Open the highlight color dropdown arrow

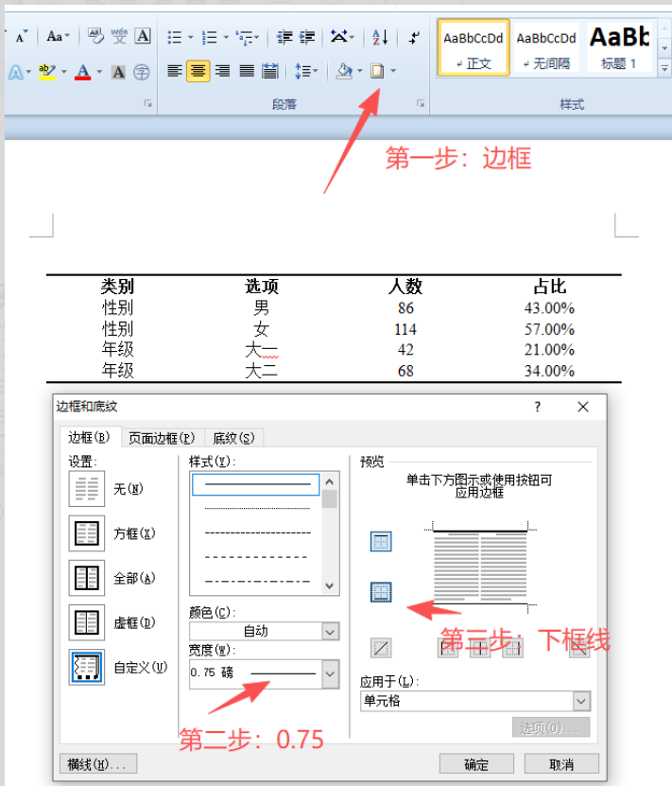(x=63, y=72)
